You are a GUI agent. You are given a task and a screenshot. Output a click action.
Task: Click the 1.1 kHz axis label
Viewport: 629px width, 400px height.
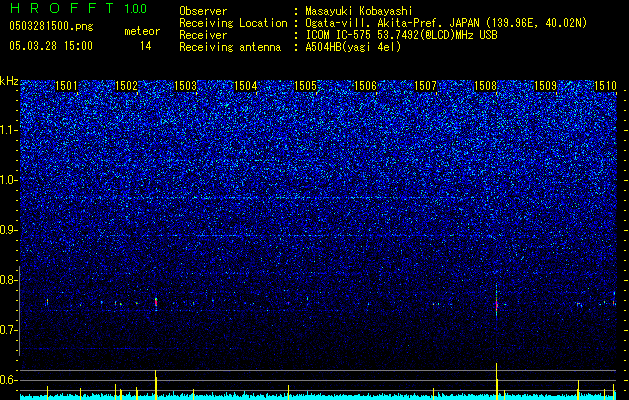(8, 130)
